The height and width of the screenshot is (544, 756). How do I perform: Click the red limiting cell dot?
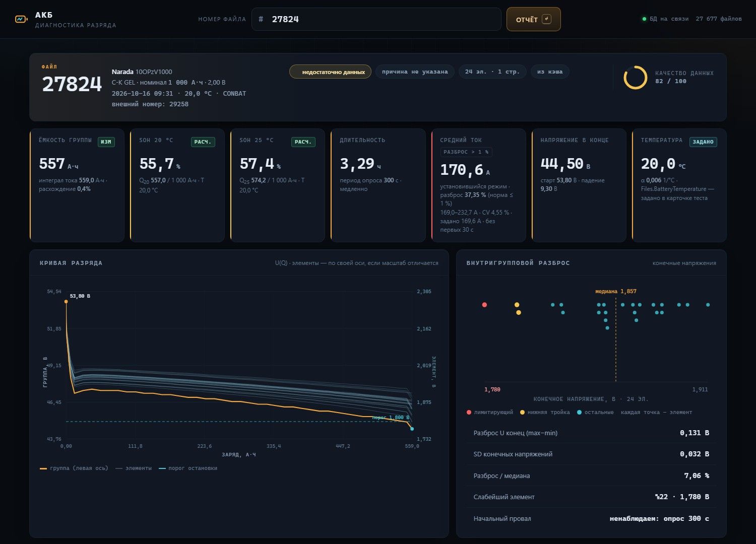pos(484,305)
